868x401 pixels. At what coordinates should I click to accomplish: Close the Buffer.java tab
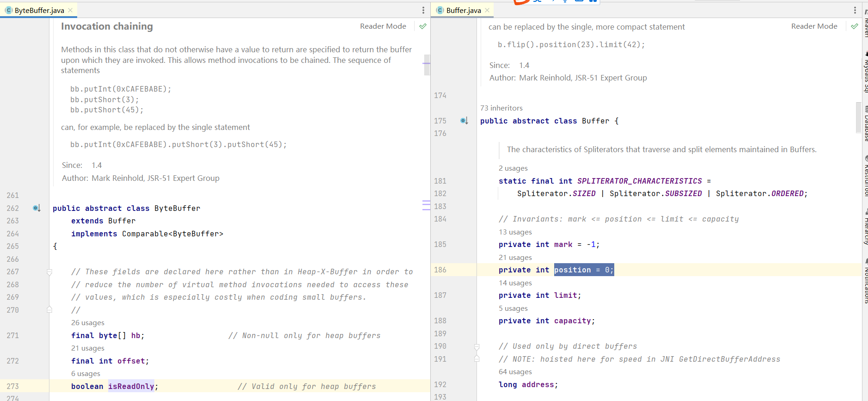487,10
